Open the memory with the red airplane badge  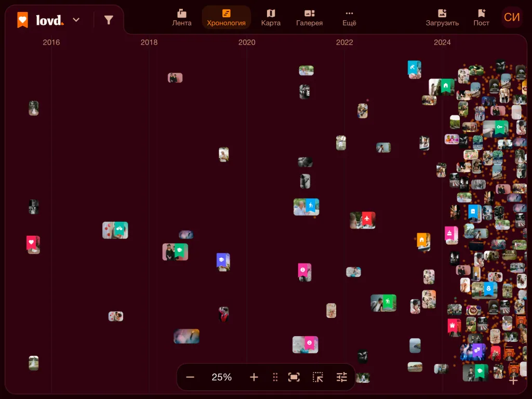click(363, 220)
